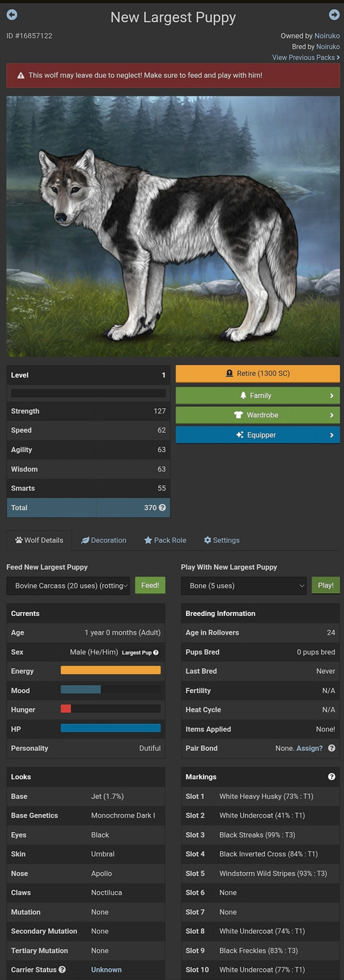Open the play item dropdown Bone
Image resolution: width=344 pixels, height=980 pixels.
pos(244,586)
